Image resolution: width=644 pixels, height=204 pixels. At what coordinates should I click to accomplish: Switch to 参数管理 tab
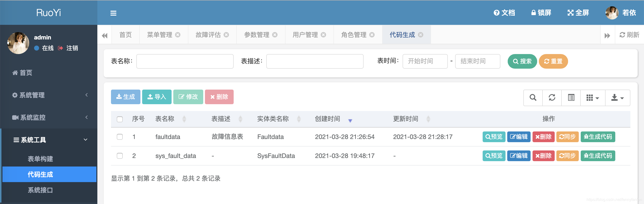click(257, 35)
